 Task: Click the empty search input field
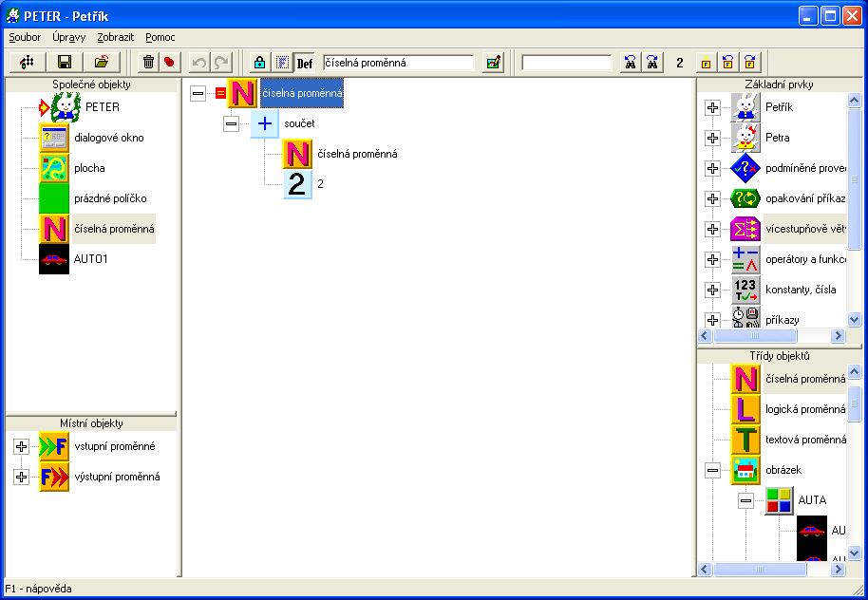tap(566, 63)
